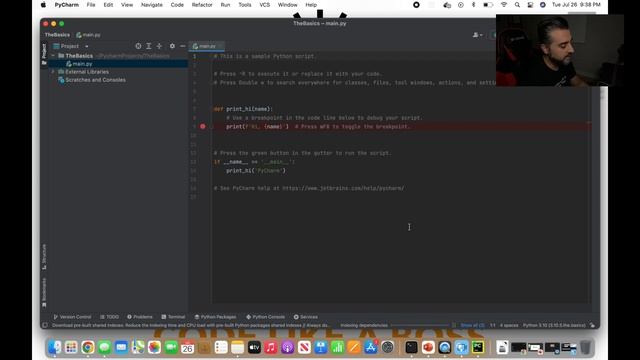Viewport: 640px width, 360px height.
Task: Open Apple TV from the Dock
Action: tap(254, 347)
